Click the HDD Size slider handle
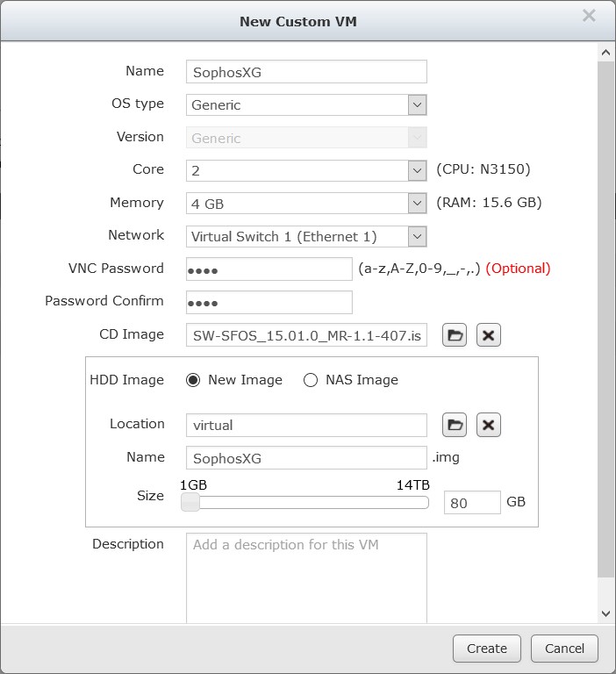616x674 pixels. tap(190, 502)
